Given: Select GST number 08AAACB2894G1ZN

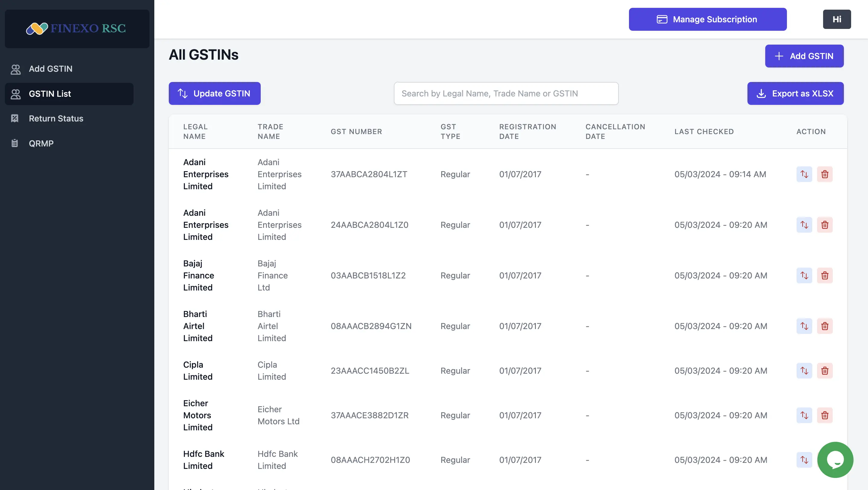Looking at the screenshot, I should (371, 326).
